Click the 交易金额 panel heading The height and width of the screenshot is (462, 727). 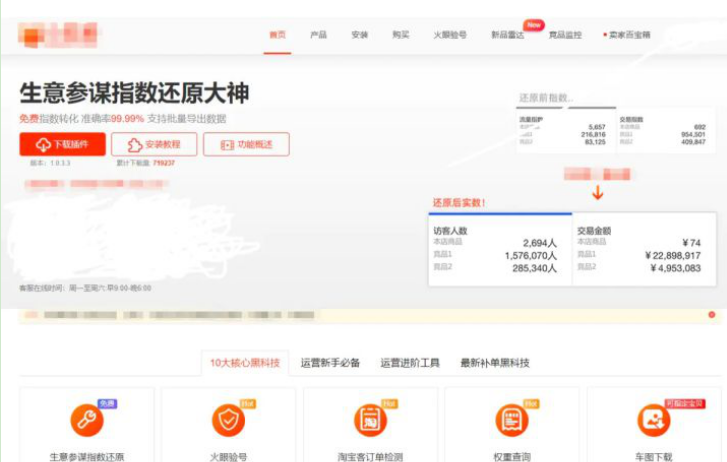coord(594,231)
